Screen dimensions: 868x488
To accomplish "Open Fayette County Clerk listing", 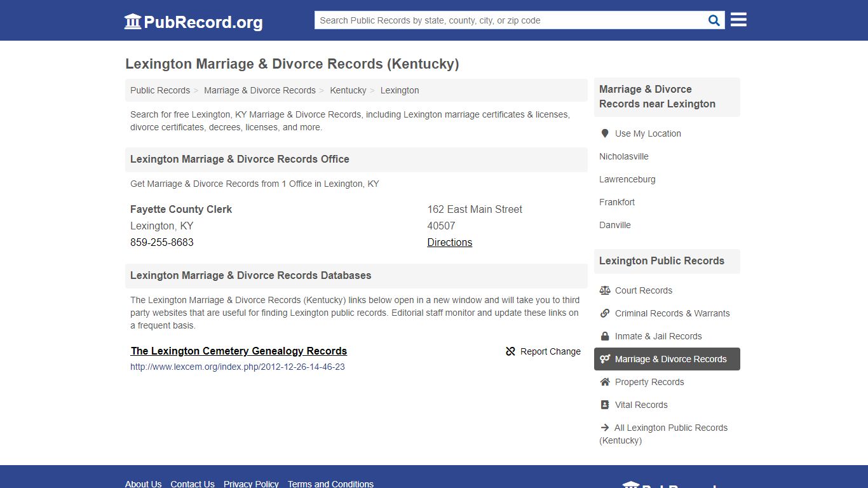I will (181, 209).
